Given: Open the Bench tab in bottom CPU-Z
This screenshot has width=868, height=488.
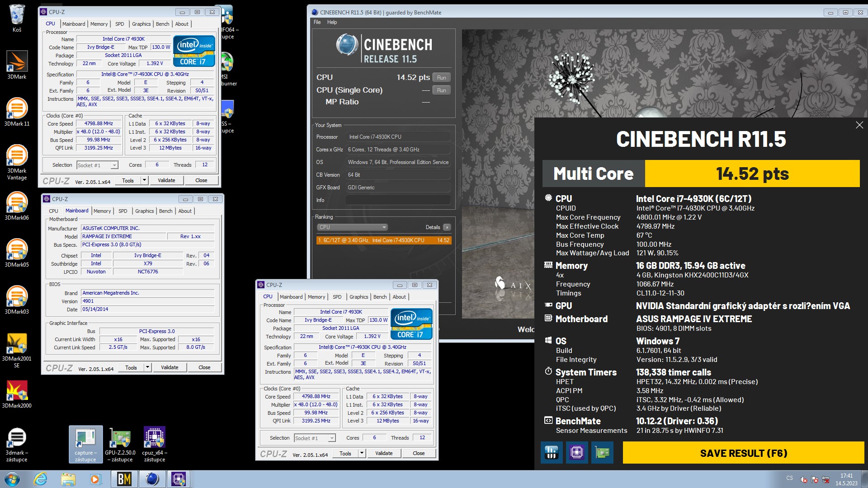Looking at the screenshot, I should coord(380,297).
